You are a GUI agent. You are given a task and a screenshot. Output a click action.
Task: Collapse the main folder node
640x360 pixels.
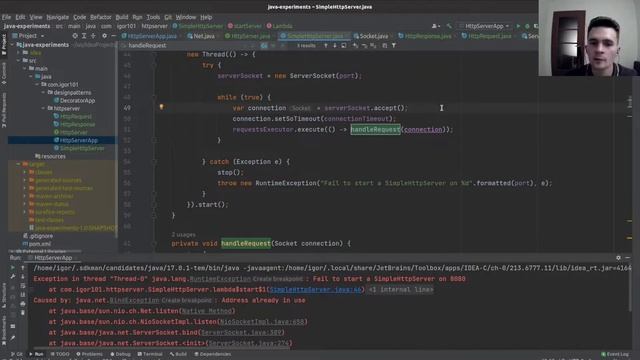pyautogui.click(x=24, y=69)
